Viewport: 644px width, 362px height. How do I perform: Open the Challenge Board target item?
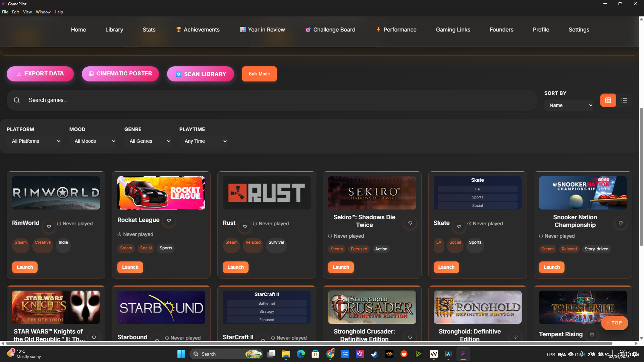[330, 29]
